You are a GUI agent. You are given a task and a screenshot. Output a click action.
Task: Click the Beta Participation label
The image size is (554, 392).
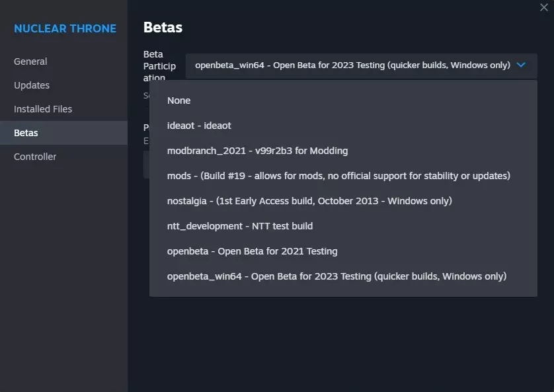(x=159, y=66)
